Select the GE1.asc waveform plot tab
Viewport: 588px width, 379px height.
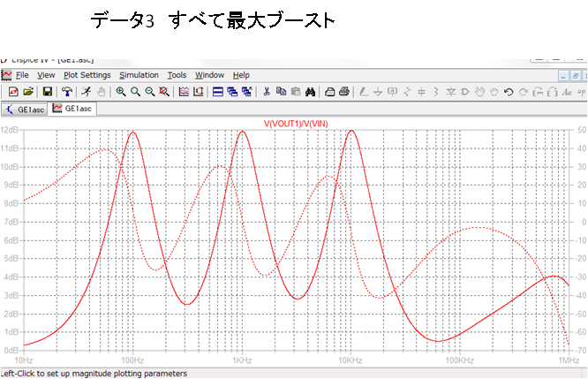[72, 109]
